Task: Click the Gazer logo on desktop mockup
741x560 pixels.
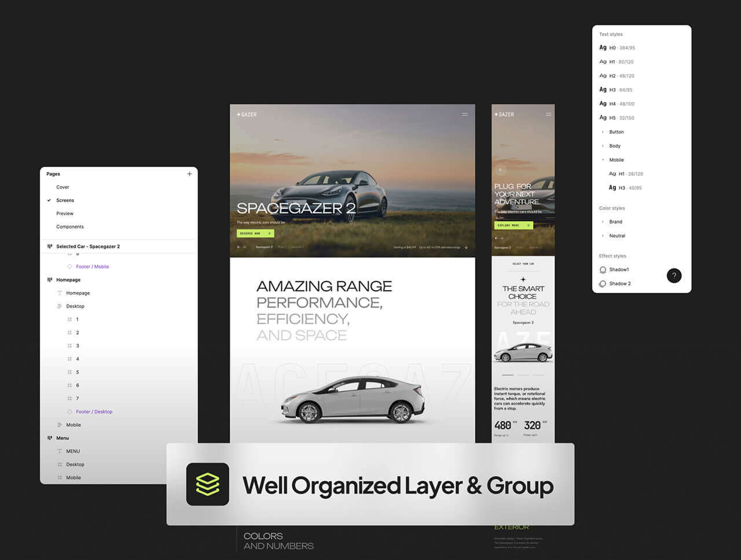Action: coord(247,115)
